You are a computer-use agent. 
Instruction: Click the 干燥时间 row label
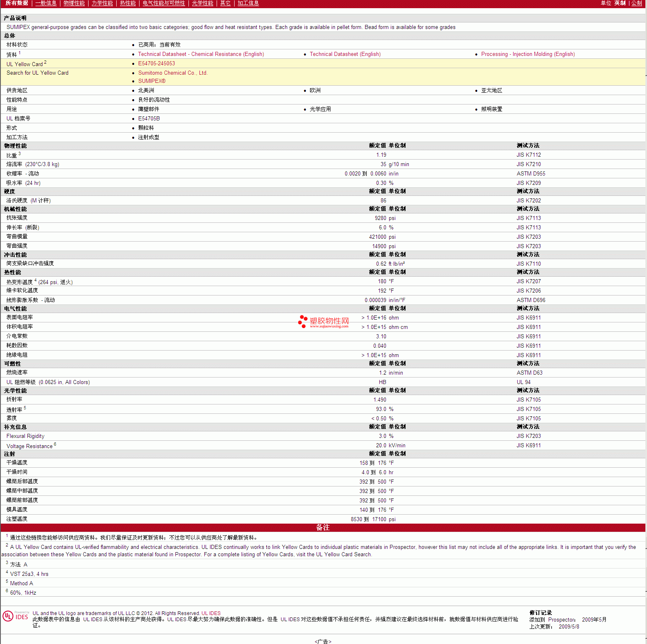(x=17, y=472)
